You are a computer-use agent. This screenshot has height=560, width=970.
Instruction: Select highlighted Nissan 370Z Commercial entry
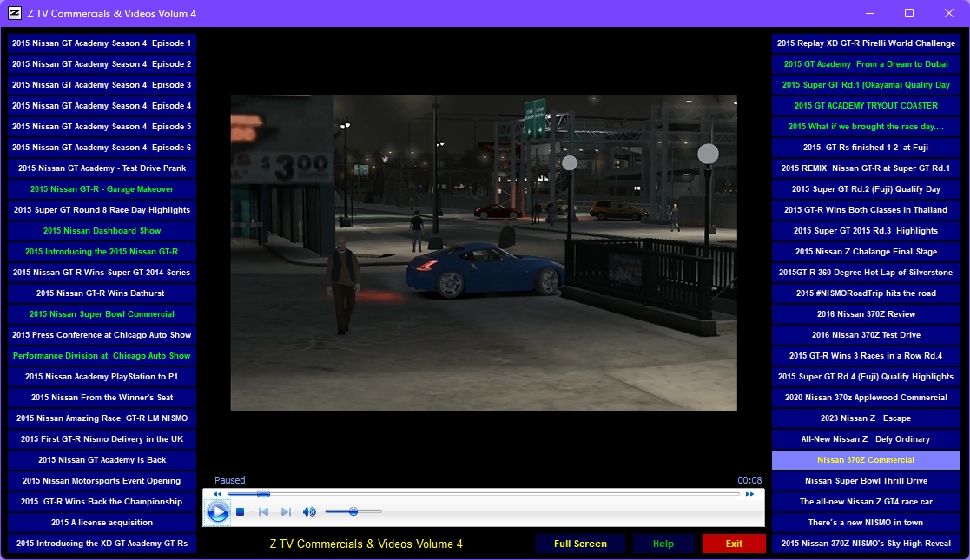tap(866, 460)
